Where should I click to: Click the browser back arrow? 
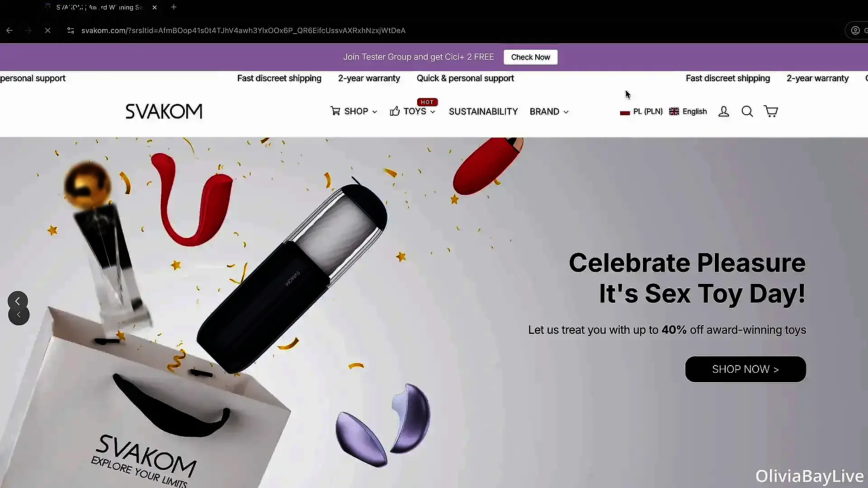click(x=9, y=30)
